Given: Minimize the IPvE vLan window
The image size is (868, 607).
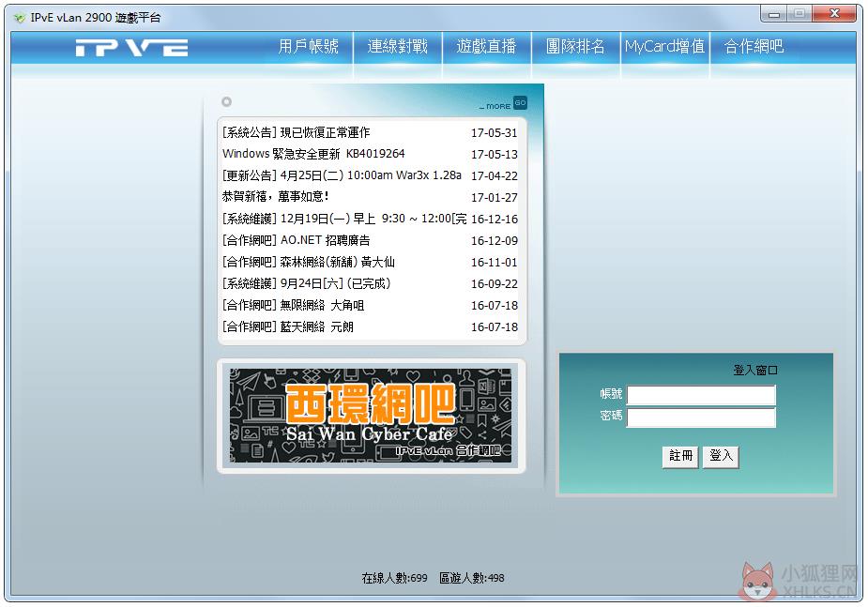Looking at the screenshot, I should (774, 14).
